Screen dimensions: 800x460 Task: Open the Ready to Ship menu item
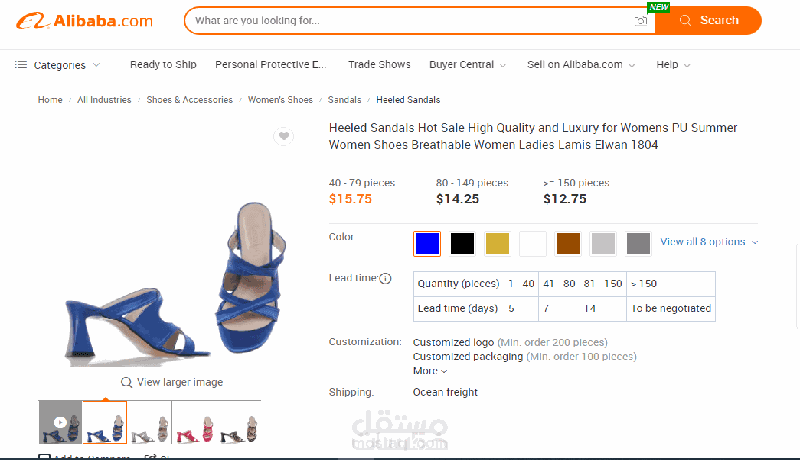pos(163,65)
